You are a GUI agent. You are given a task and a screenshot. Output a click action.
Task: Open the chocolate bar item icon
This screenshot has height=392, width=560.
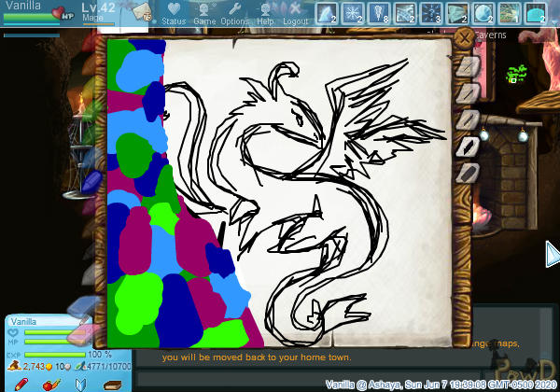[112, 384]
